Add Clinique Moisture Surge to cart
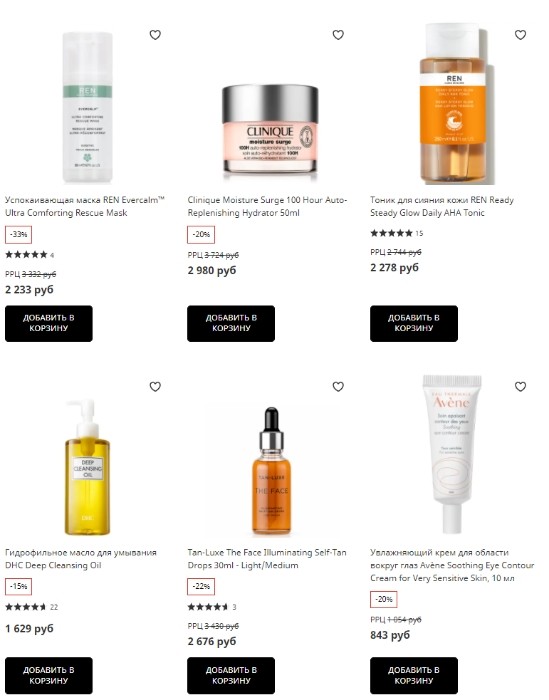This screenshot has height=700, width=549. coord(231,324)
